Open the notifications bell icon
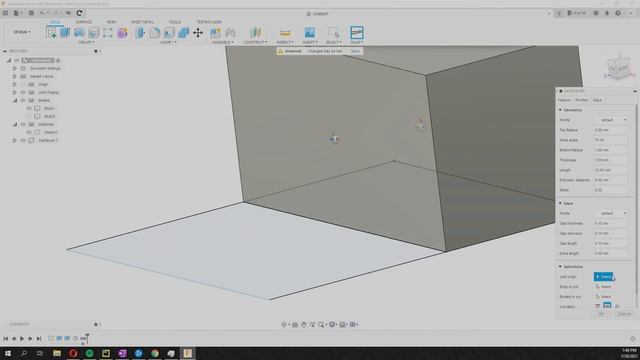 point(607,13)
